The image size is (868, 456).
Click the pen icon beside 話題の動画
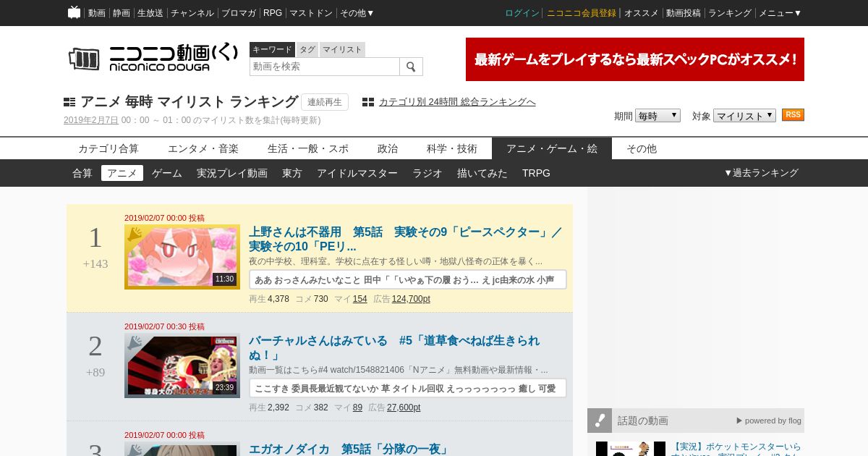pyautogui.click(x=600, y=421)
